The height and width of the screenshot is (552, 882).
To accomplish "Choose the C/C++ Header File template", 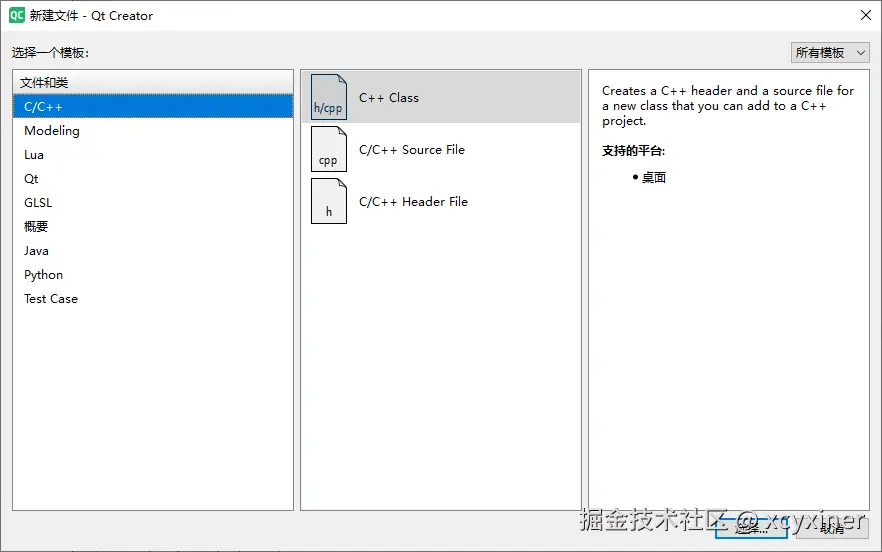I will (441, 201).
